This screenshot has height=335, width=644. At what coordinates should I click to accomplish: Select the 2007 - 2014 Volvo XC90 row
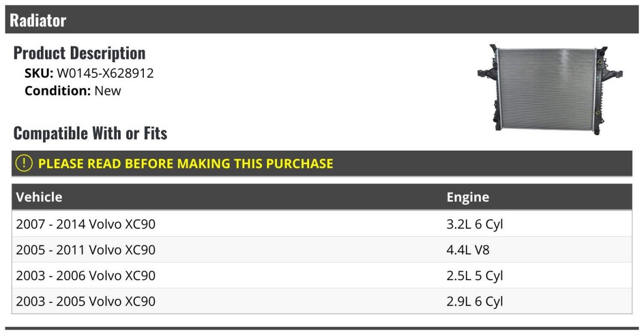point(86,224)
